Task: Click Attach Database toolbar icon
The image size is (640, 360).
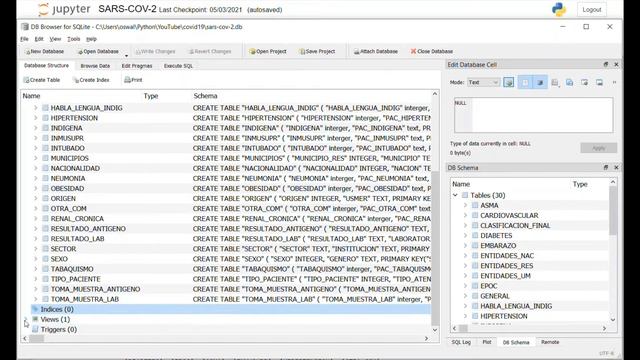Action: pyautogui.click(x=356, y=51)
